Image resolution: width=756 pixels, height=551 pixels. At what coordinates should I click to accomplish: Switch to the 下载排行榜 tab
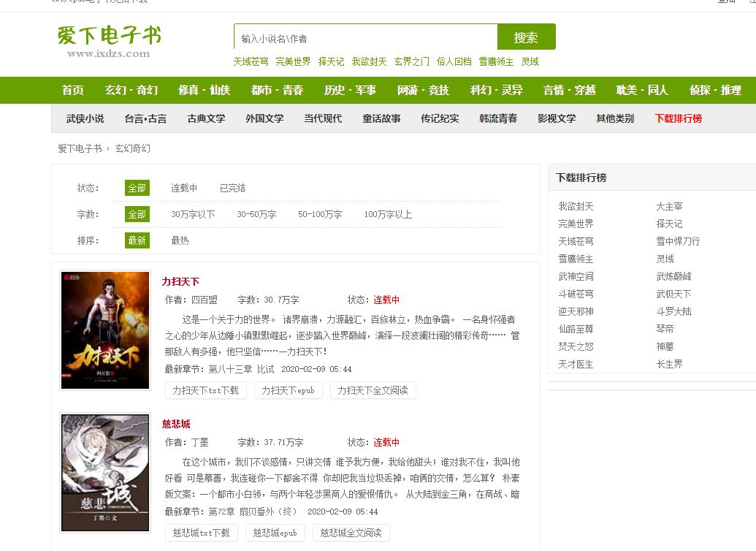pos(677,118)
